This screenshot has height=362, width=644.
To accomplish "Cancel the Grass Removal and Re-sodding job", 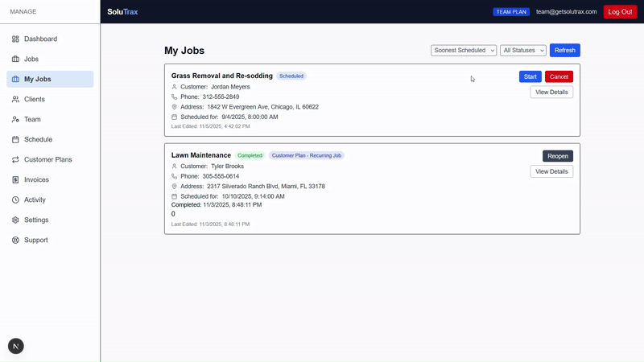I will [x=559, y=76].
